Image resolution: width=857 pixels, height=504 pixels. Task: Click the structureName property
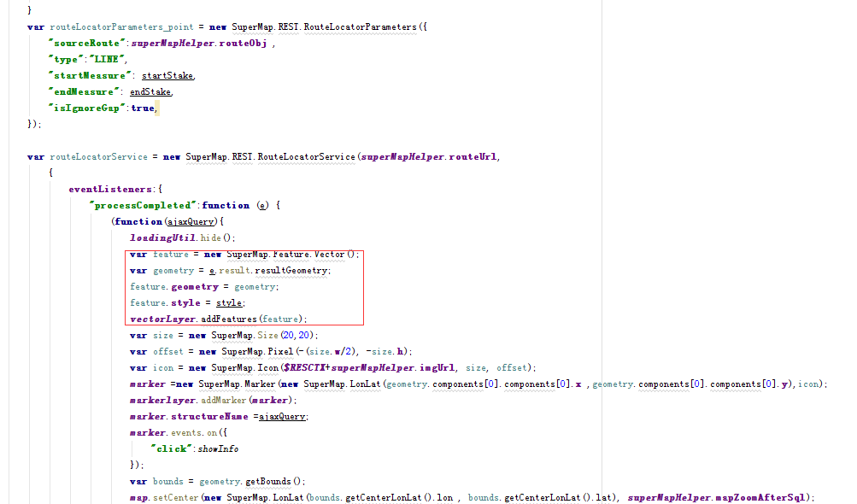209,417
